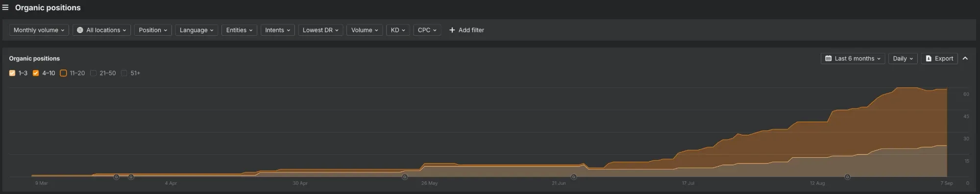Open the hamburger menu beside Organic positions

coord(5,7)
